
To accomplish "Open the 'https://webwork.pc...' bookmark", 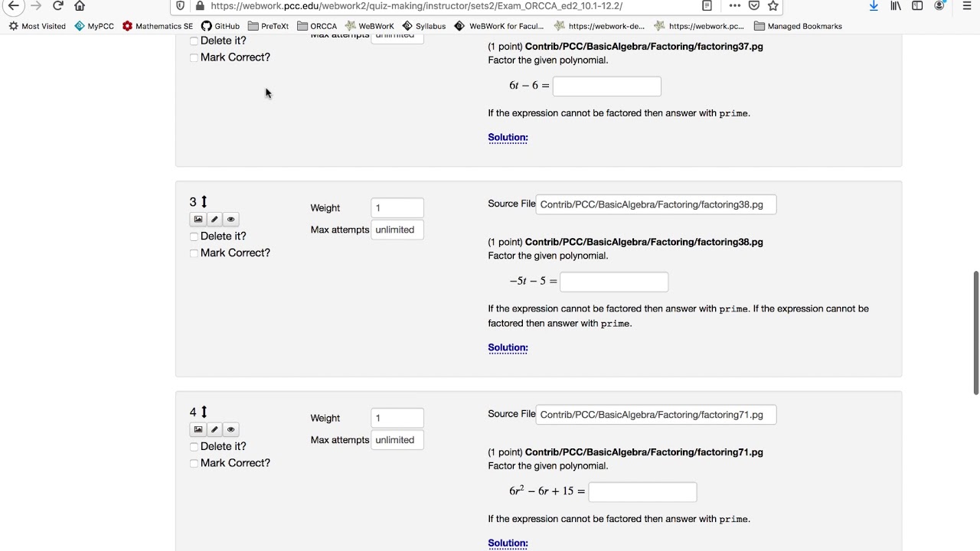I will click(x=699, y=26).
